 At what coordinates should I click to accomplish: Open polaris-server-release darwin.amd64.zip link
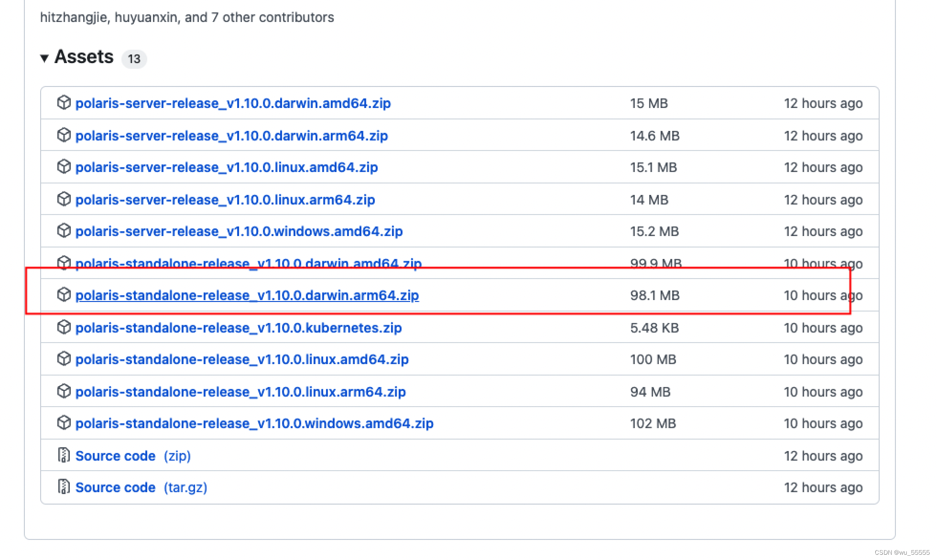(233, 103)
